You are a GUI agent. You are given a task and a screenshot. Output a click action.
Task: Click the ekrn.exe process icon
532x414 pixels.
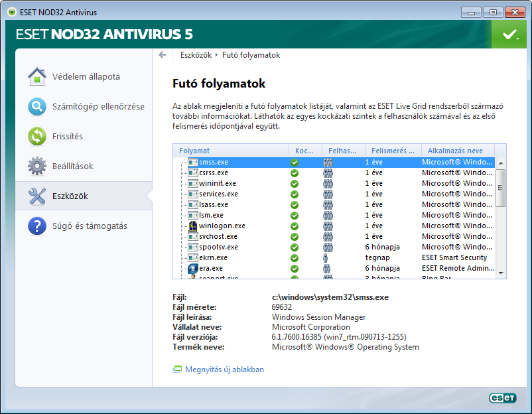[x=193, y=258]
